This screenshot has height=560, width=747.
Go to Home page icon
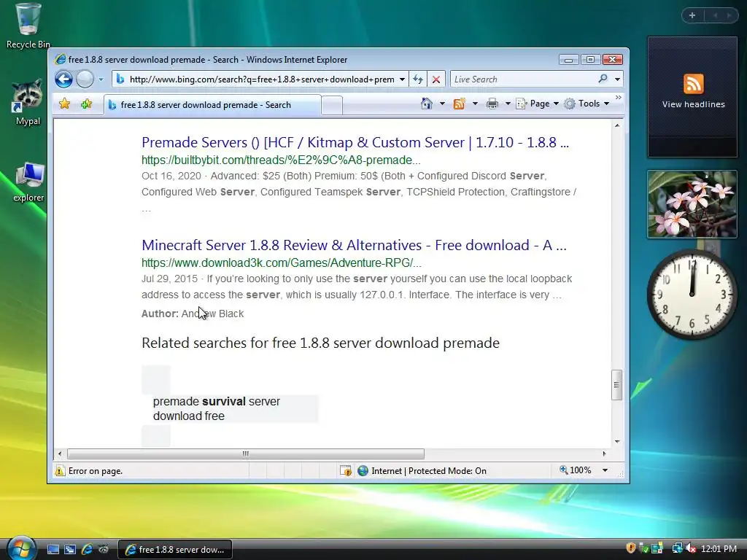coord(426,104)
